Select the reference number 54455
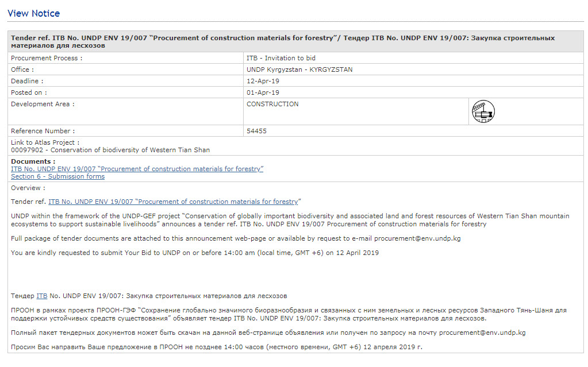 [x=256, y=131]
